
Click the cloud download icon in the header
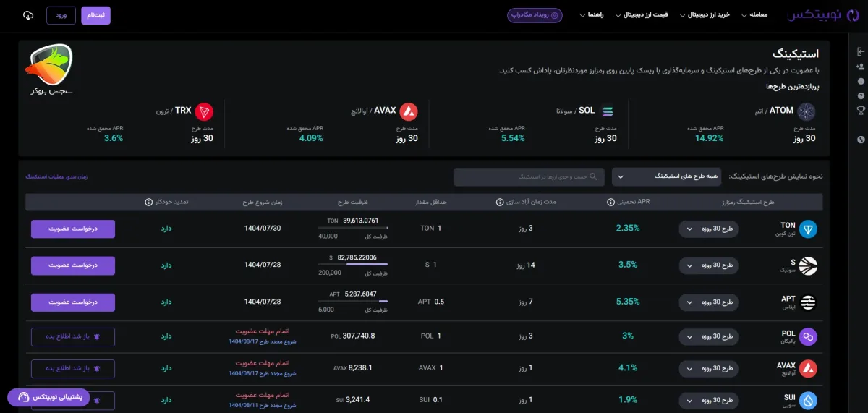(x=28, y=15)
